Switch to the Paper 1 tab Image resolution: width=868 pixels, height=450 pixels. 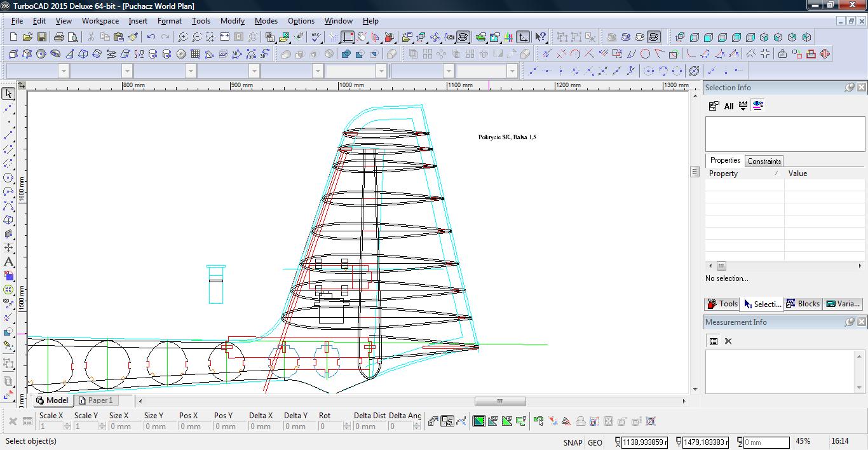click(100, 400)
